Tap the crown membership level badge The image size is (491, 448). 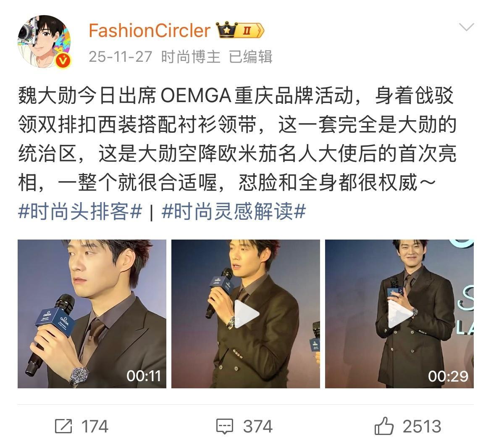[x=240, y=30]
